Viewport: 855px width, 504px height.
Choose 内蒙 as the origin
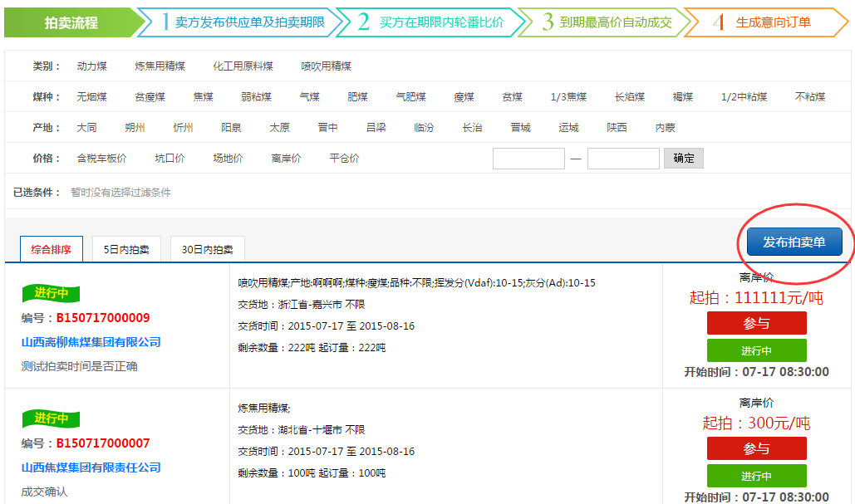click(x=666, y=128)
